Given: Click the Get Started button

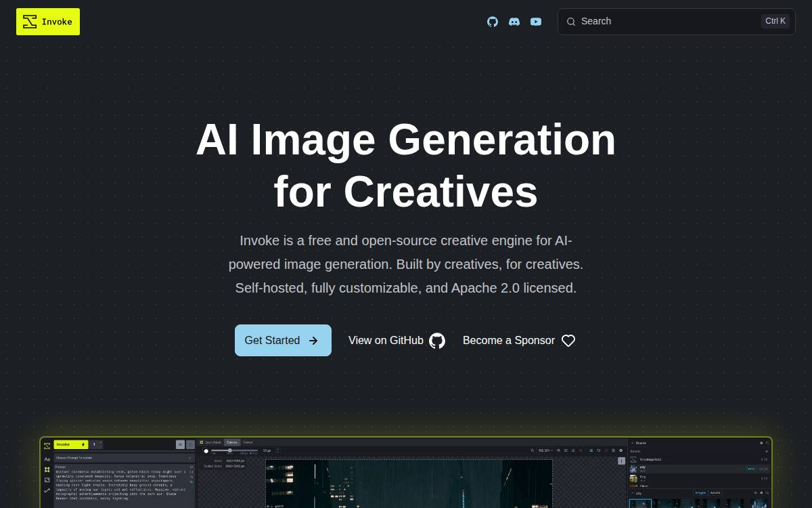Looking at the screenshot, I should tap(283, 341).
